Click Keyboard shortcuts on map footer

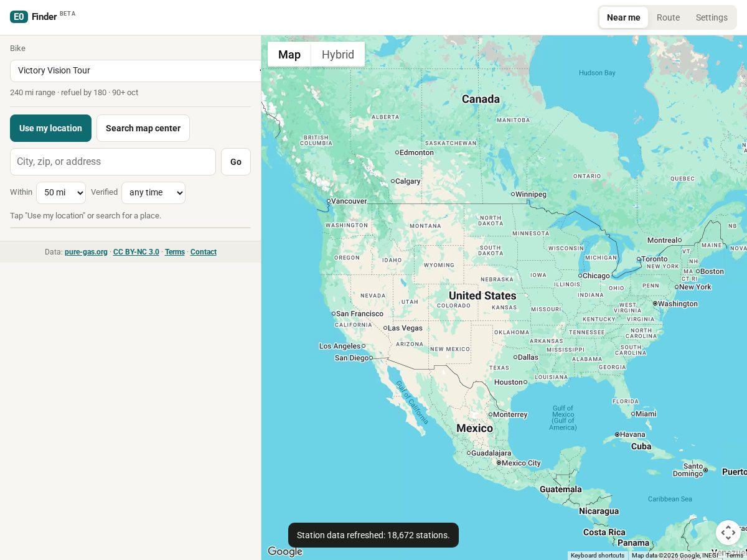click(x=598, y=556)
